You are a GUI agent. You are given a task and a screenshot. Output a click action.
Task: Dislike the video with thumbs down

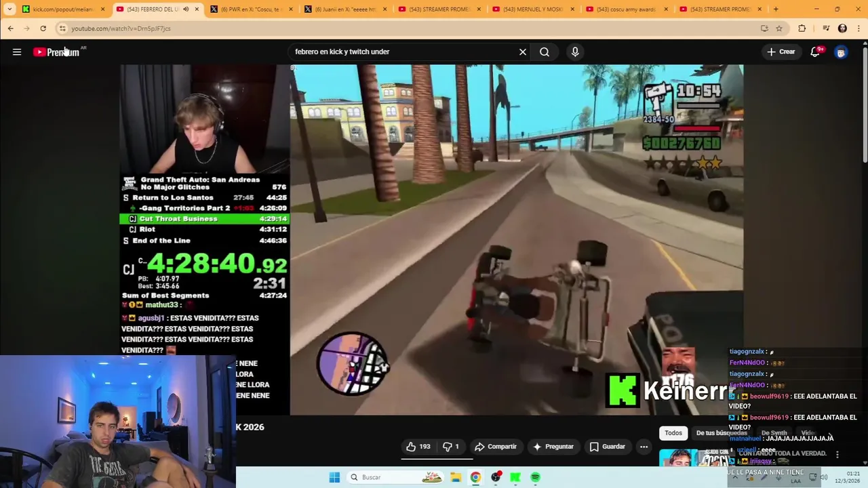click(451, 447)
